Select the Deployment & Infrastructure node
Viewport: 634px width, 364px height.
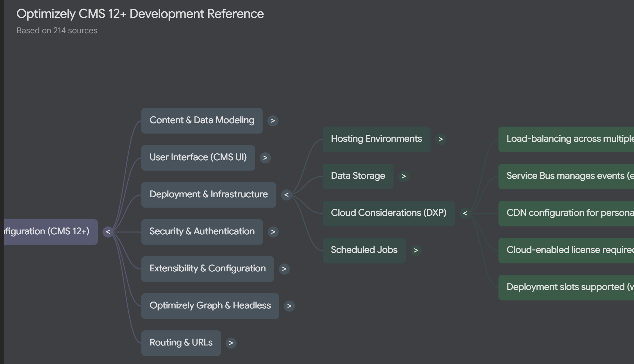click(209, 195)
